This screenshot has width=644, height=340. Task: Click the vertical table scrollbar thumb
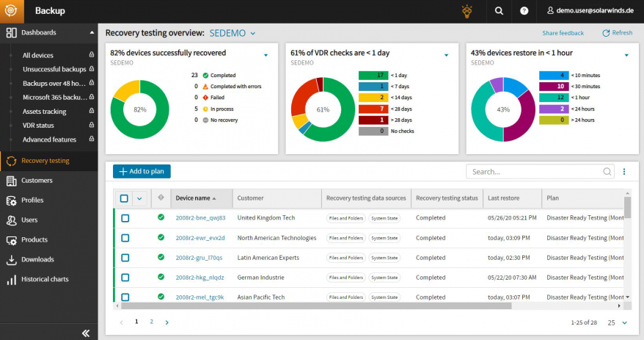pos(627,208)
